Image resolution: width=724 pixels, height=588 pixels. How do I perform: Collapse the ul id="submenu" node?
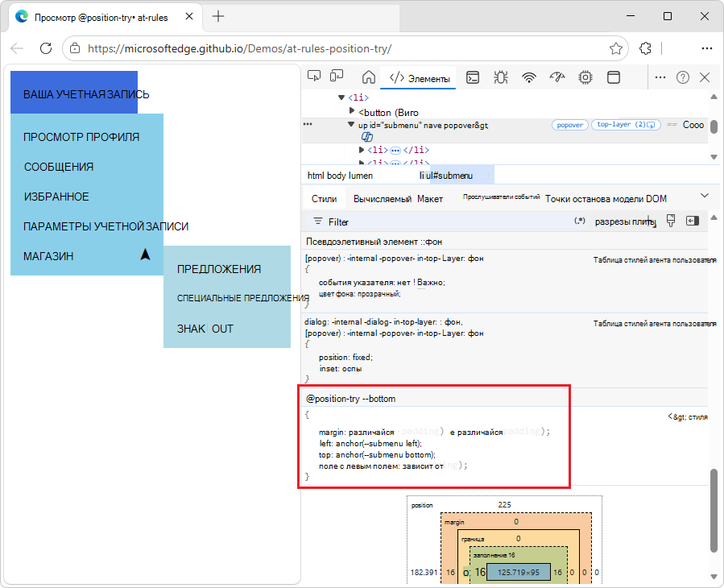(x=351, y=124)
